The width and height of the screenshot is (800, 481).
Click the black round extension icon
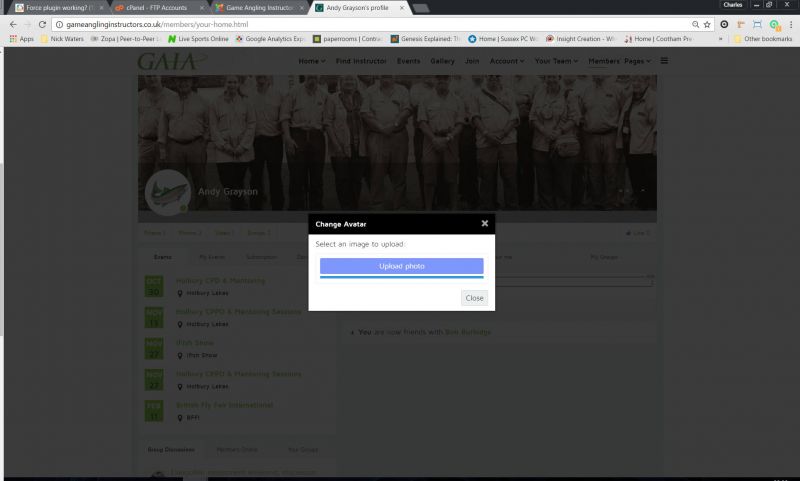point(724,24)
